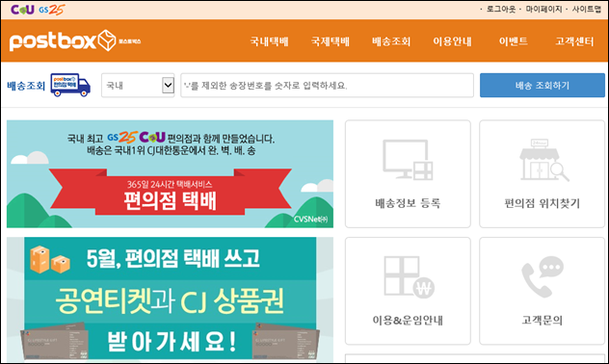Viewport: 609px width, 364px height.
Task: Click the 편의점 위치찾기 store icon
Action: (543, 160)
